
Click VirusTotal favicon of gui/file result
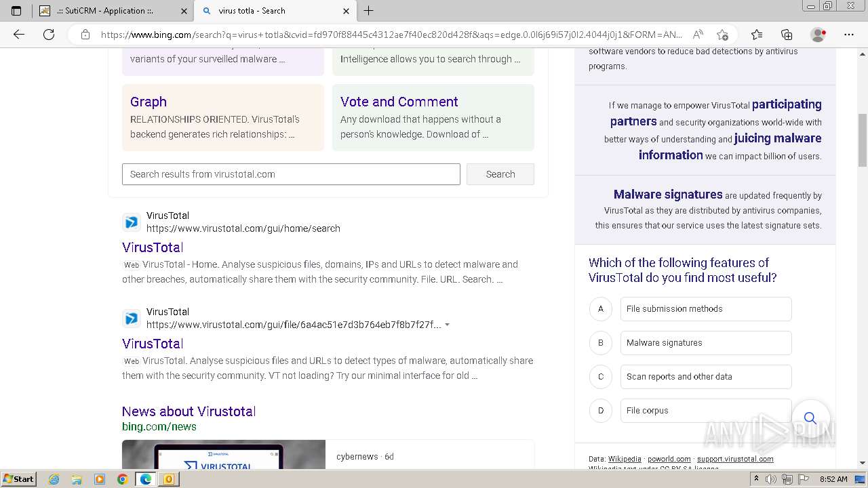pyautogui.click(x=132, y=319)
